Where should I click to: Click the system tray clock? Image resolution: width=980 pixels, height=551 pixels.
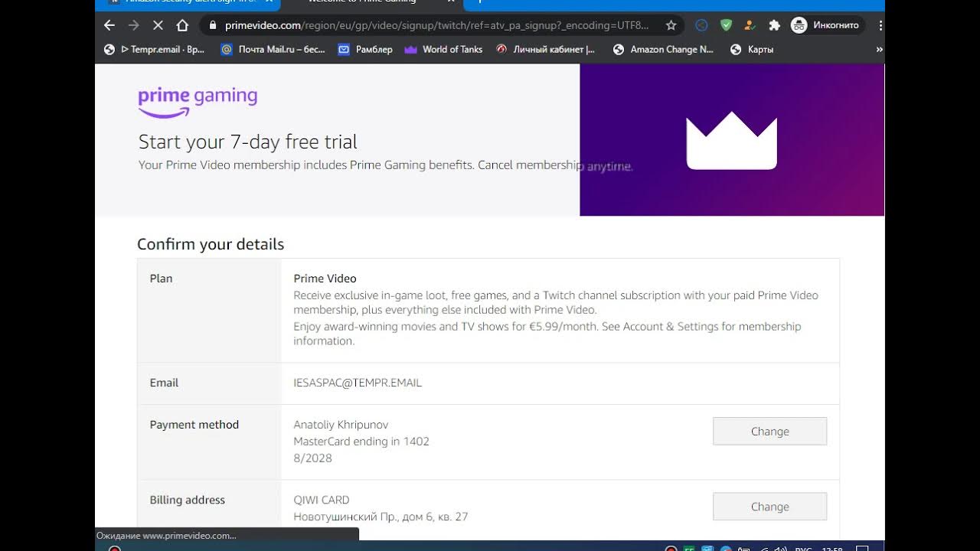831,549
